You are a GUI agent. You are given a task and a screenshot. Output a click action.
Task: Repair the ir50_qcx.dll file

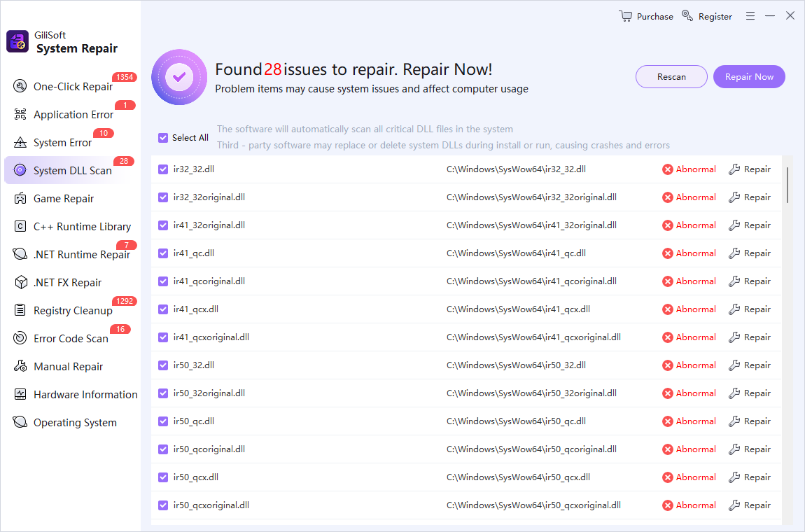click(x=750, y=477)
